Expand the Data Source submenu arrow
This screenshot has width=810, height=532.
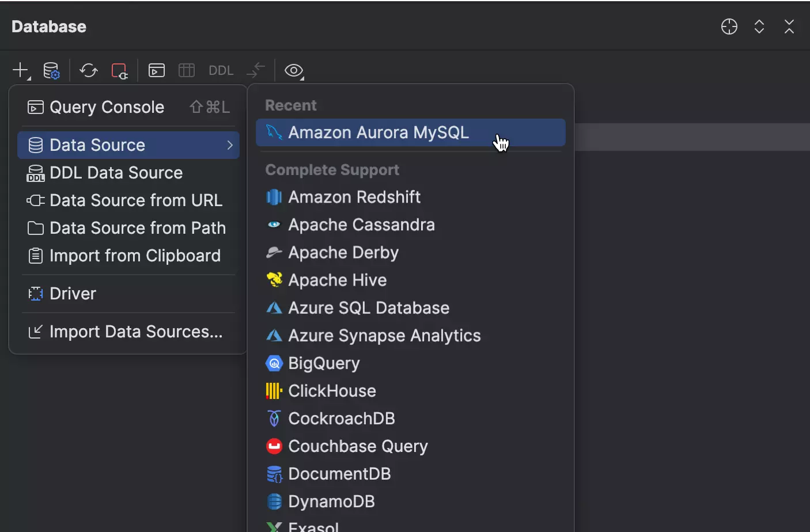230,145
